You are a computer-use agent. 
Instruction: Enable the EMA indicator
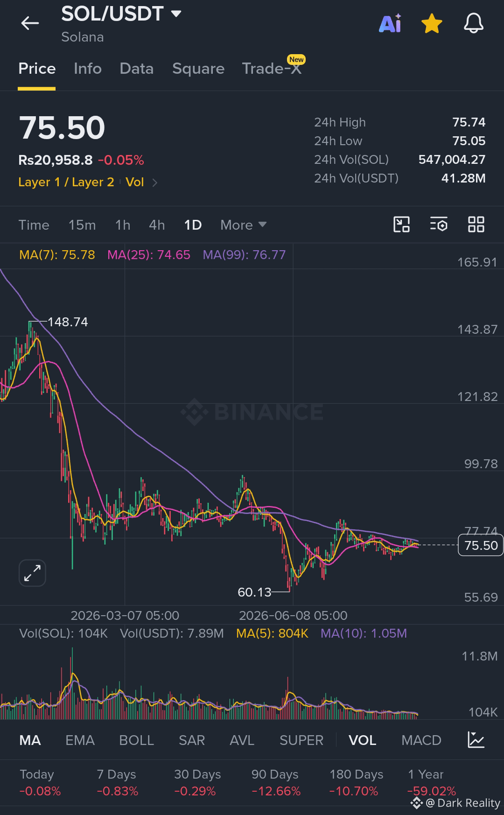(x=80, y=740)
